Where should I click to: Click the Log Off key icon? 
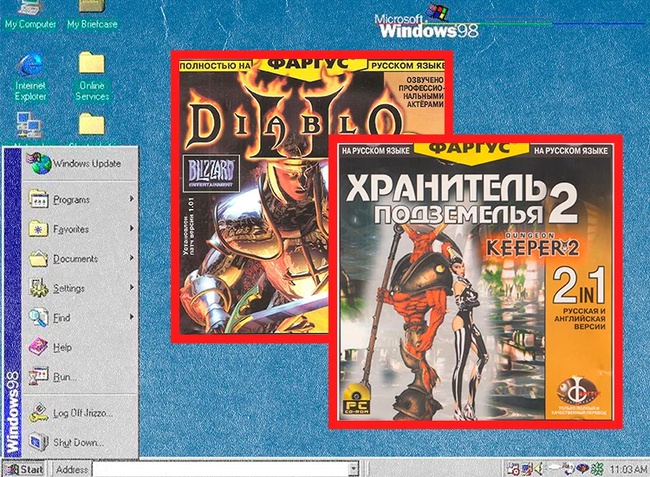click(39, 413)
